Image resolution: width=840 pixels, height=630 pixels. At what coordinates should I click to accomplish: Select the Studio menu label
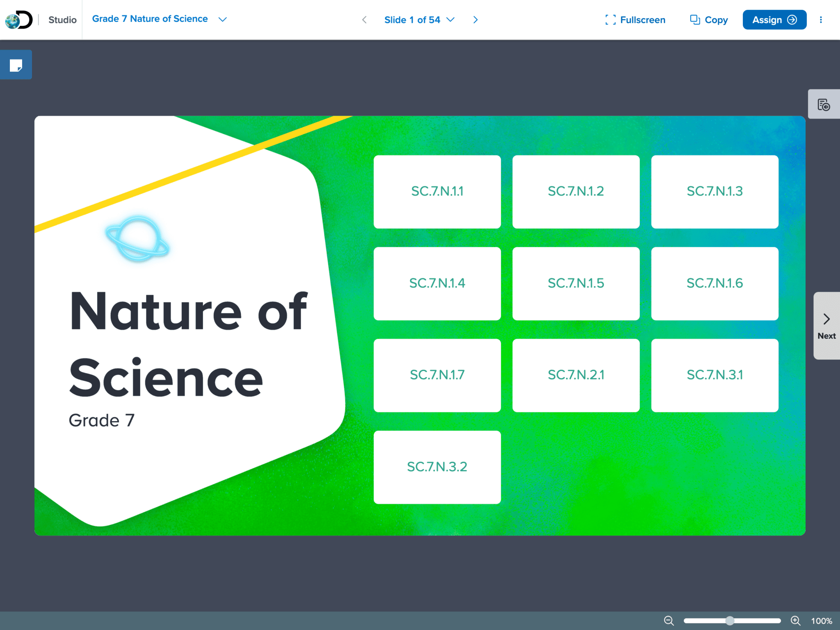coord(62,19)
